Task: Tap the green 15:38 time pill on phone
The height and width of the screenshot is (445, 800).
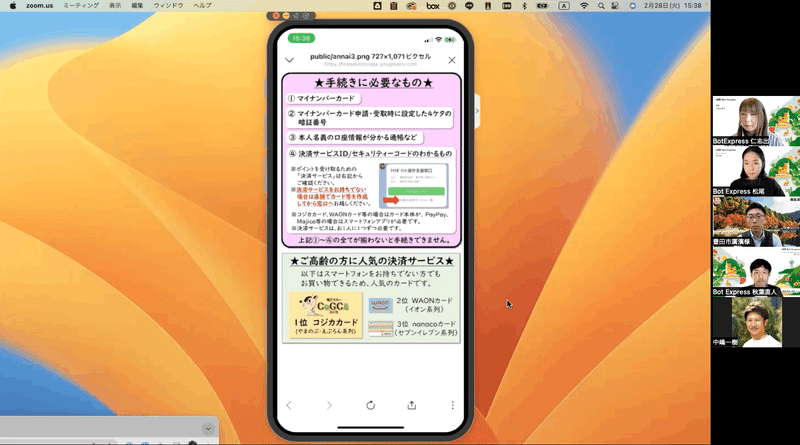Action: coord(302,38)
